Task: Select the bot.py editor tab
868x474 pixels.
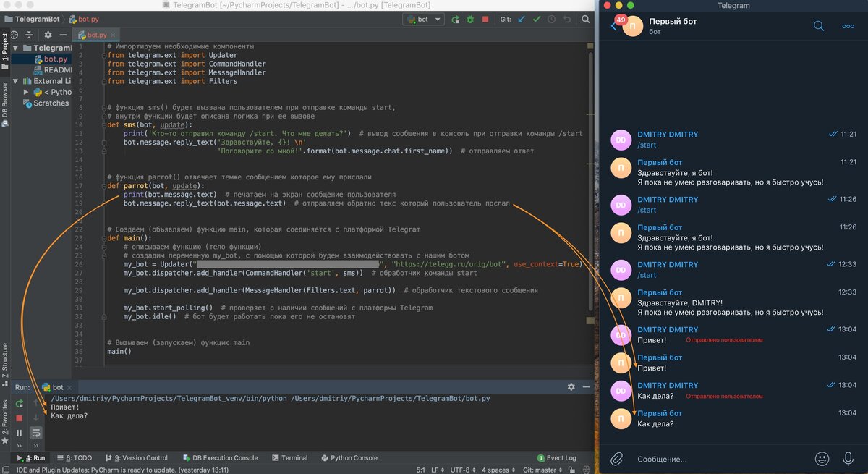Action: [x=97, y=35]
